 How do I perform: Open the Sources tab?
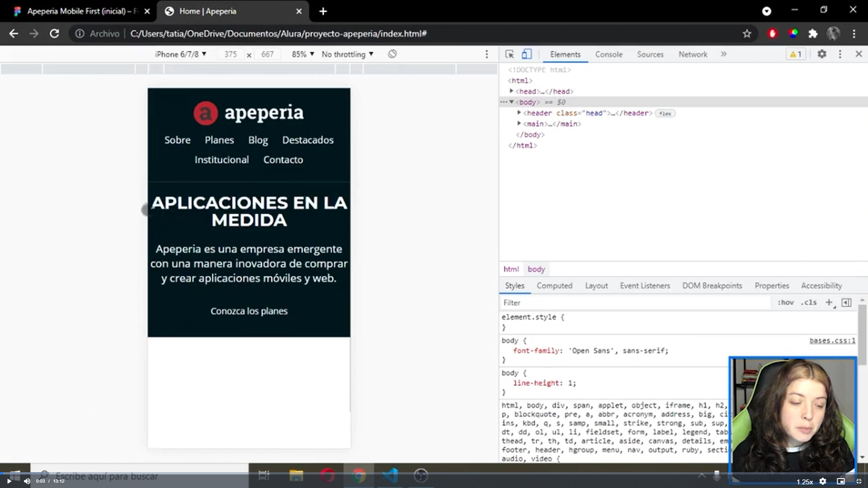pos(650,54)
